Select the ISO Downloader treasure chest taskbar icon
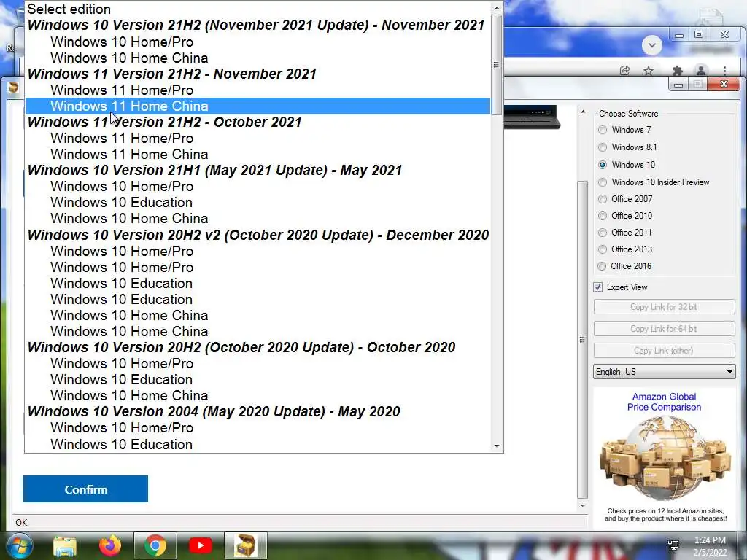This screenshot has height=560, width=747. (x=246, y=545)
